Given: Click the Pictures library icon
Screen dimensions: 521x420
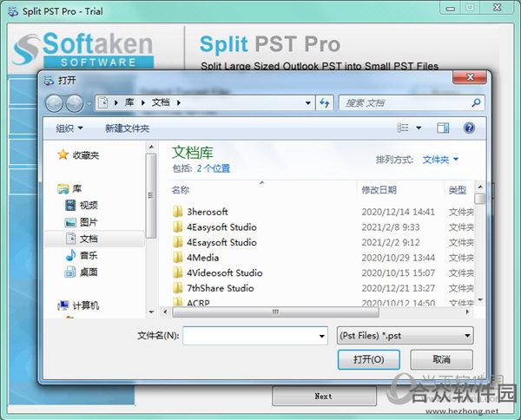Looking at the screenshot, I should 70,222.
